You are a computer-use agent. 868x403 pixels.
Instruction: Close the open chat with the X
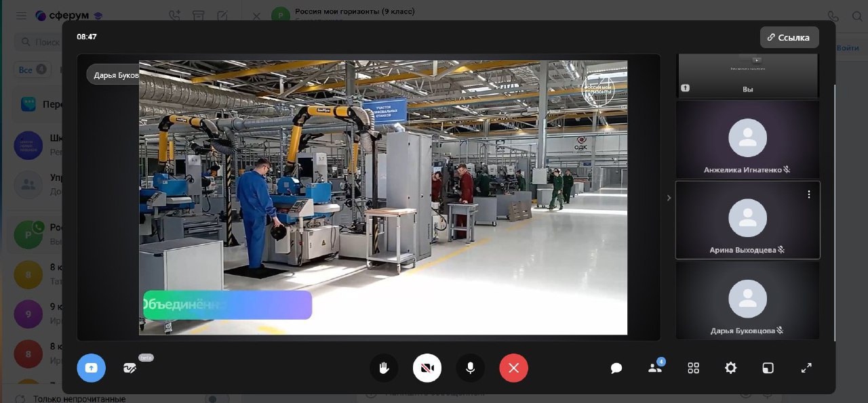click(256, 16)
